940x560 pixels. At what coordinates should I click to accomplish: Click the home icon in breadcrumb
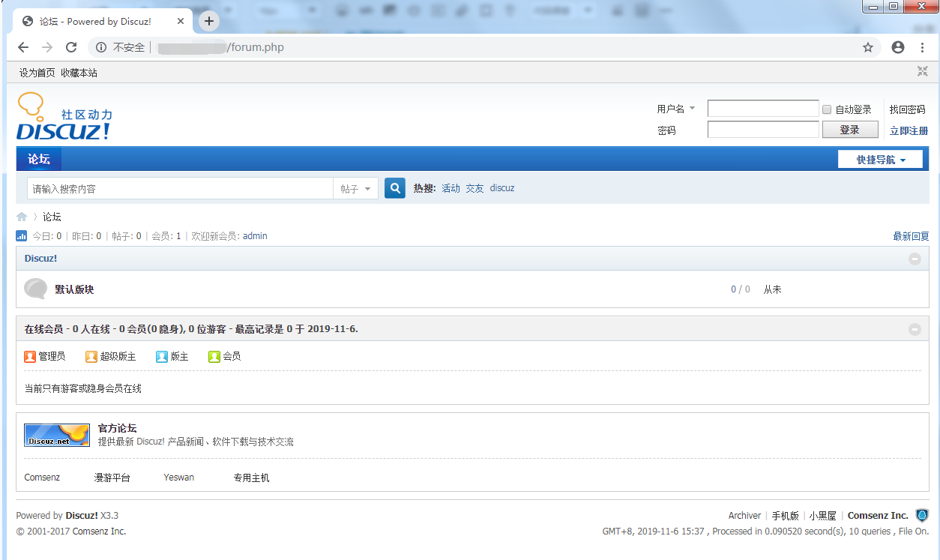tap(22, 217)
